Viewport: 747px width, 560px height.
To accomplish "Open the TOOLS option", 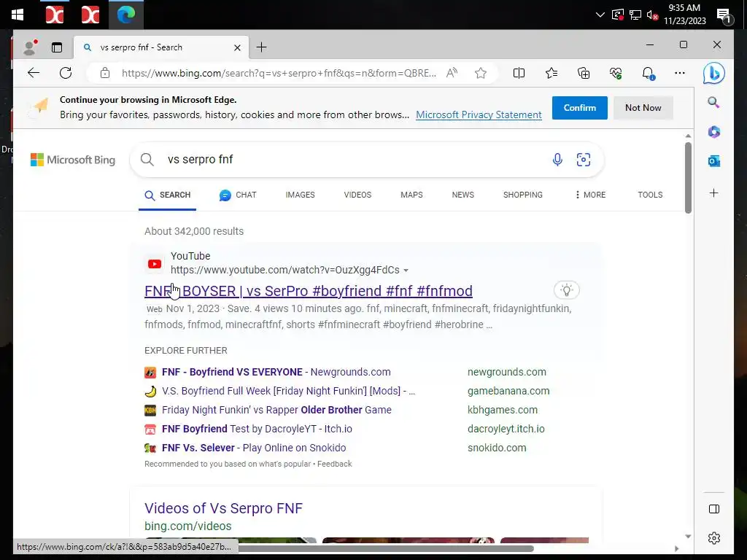I will point(650,195).
